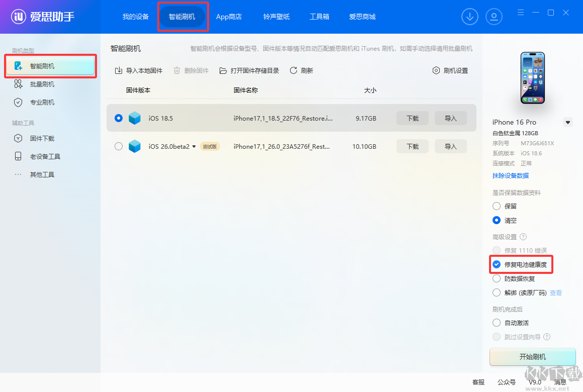This screenshot has height=392, width=583.
Task: Expand the iPhone 16 Pro device dropdown
Action: [568, 122]
